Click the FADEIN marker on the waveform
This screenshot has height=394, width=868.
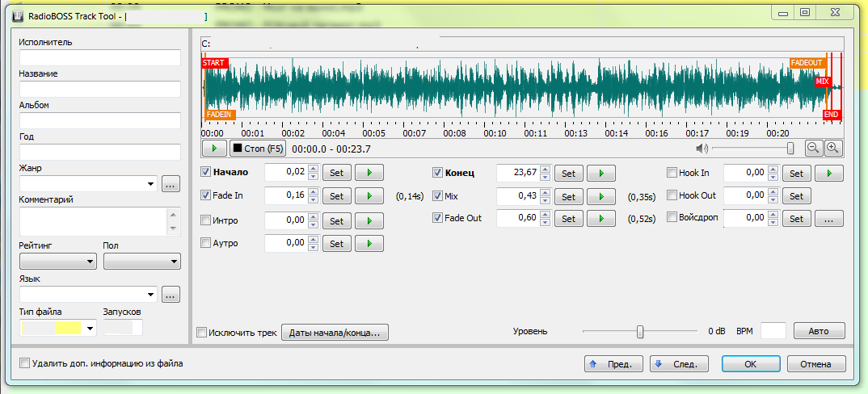tap(220, 115)
